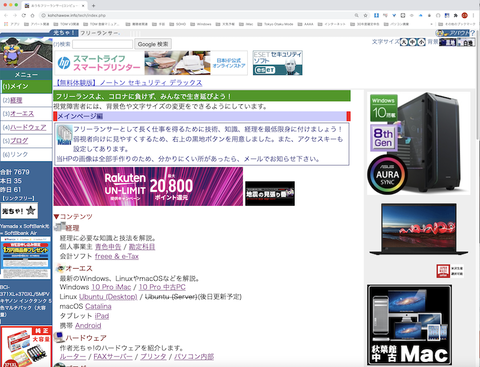Switch background to black (黒地)
The image size is (480, 367).
tap(448, 42)
